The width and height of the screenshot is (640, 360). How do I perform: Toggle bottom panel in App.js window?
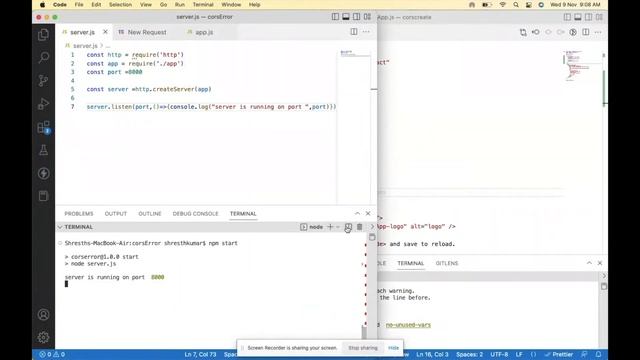click(x=578, y=17)
